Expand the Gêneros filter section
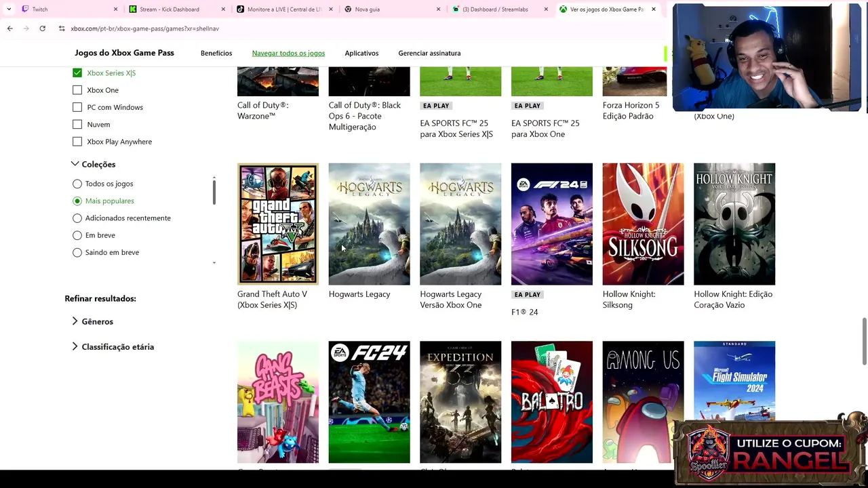This screenshot has width=868, height=488. tap(92, 321)
